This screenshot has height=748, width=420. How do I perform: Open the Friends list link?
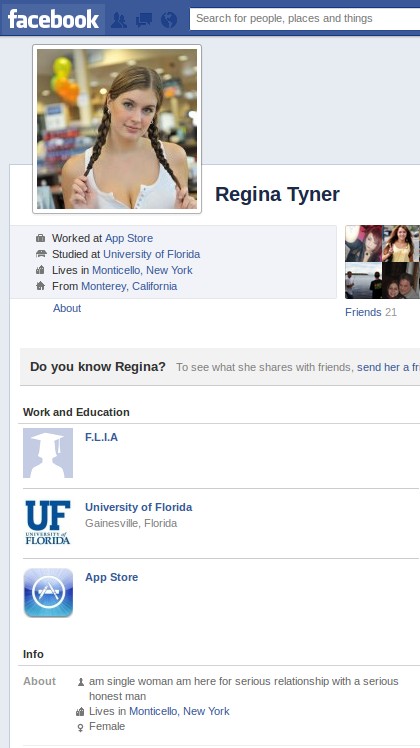pos(363,312)
